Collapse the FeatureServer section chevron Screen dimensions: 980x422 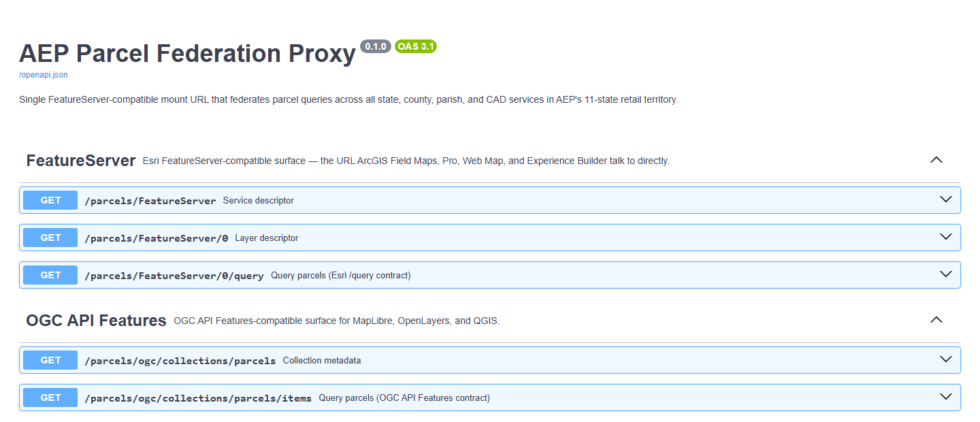[x=936, y=160]
